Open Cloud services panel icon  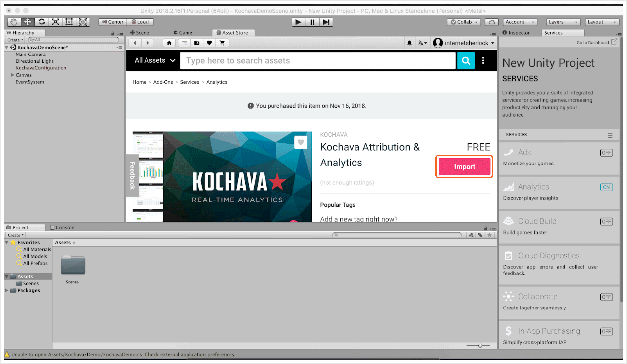pyautogui.click(x=492, y=22)
